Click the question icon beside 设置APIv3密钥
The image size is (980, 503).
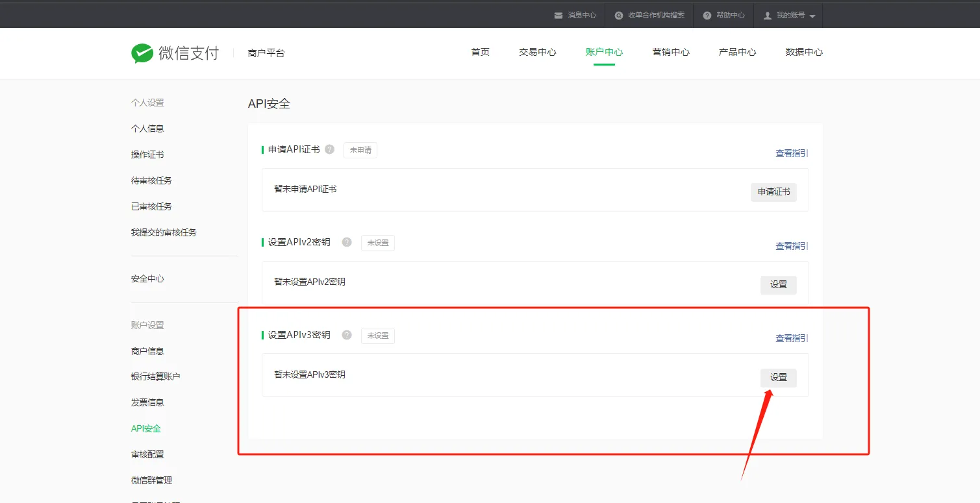click(347, 334)
